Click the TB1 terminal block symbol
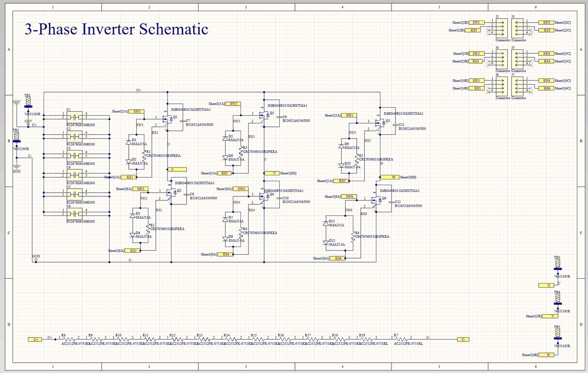Image resolution: width=588 pixels, height=373 pixels. pyautogui.click(x=28, y=103)
